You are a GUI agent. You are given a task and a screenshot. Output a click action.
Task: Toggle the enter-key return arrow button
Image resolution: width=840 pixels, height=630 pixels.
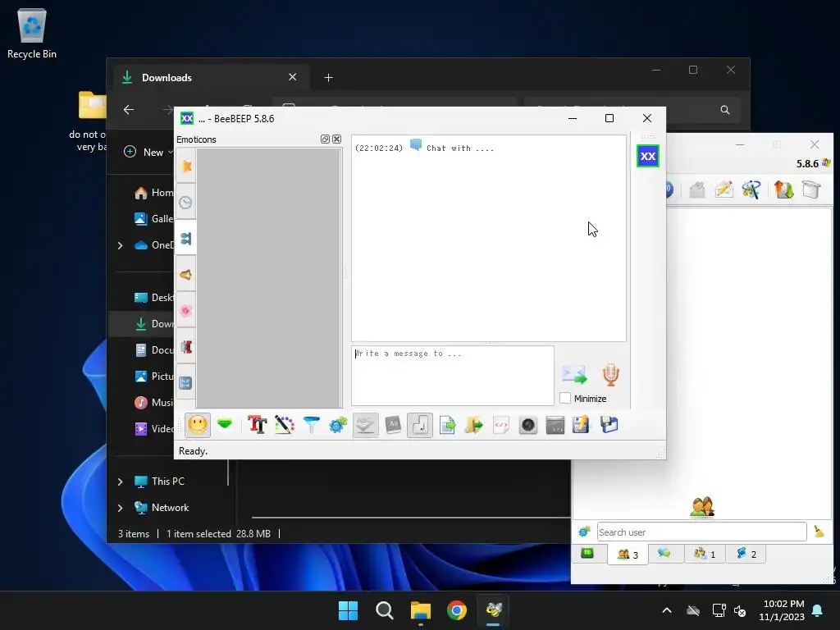pyautogui.click(x=420, y=426)
